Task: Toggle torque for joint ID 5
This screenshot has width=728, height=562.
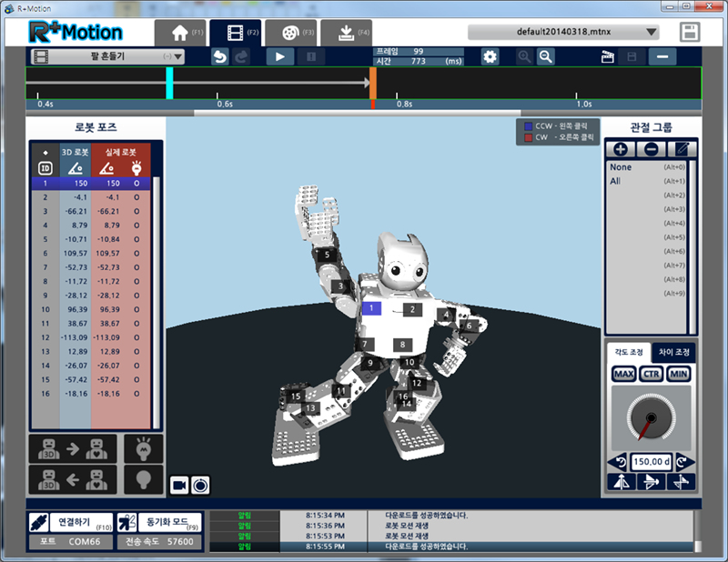Action: tap(136, 239)
